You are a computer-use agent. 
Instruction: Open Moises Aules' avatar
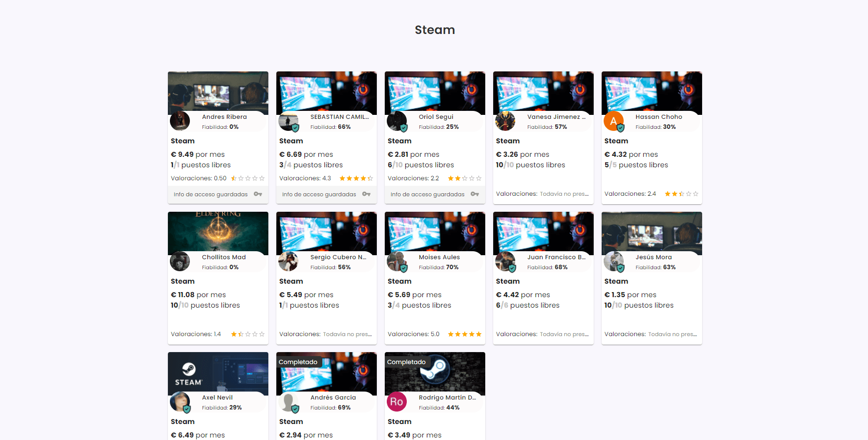click(397, 261)
